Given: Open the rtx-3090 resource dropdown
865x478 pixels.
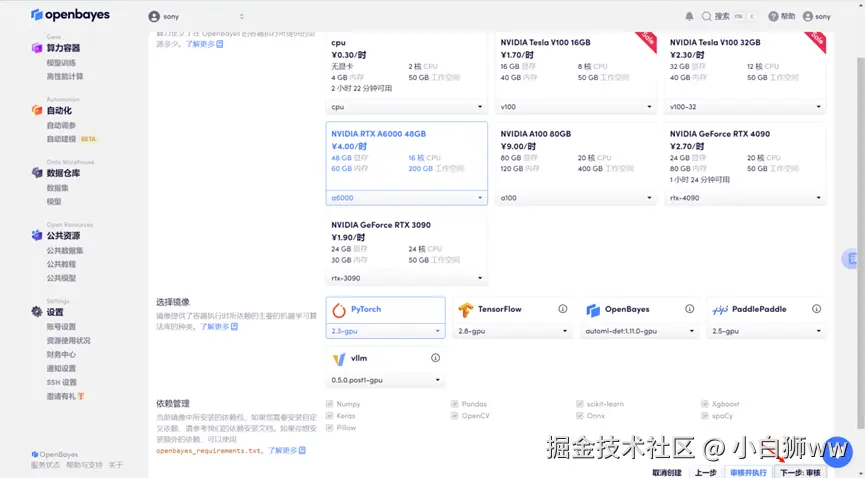Looking at the screenshot, I should coord(407,278).
